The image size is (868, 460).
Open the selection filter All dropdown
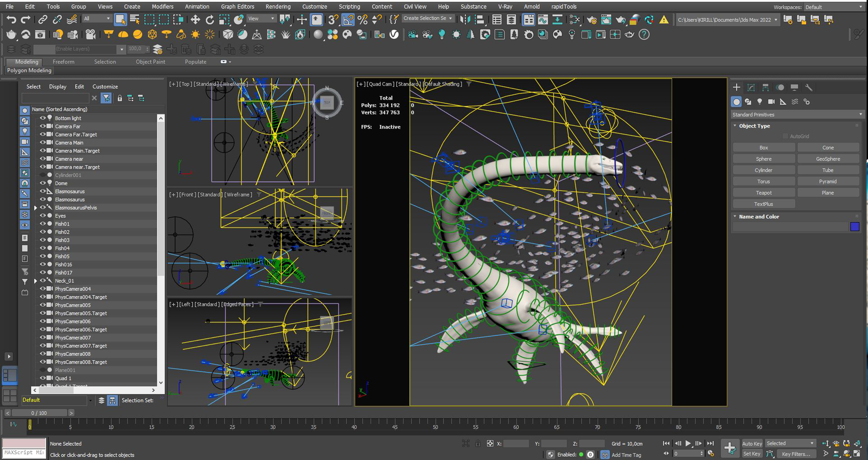tap(97, 18)
